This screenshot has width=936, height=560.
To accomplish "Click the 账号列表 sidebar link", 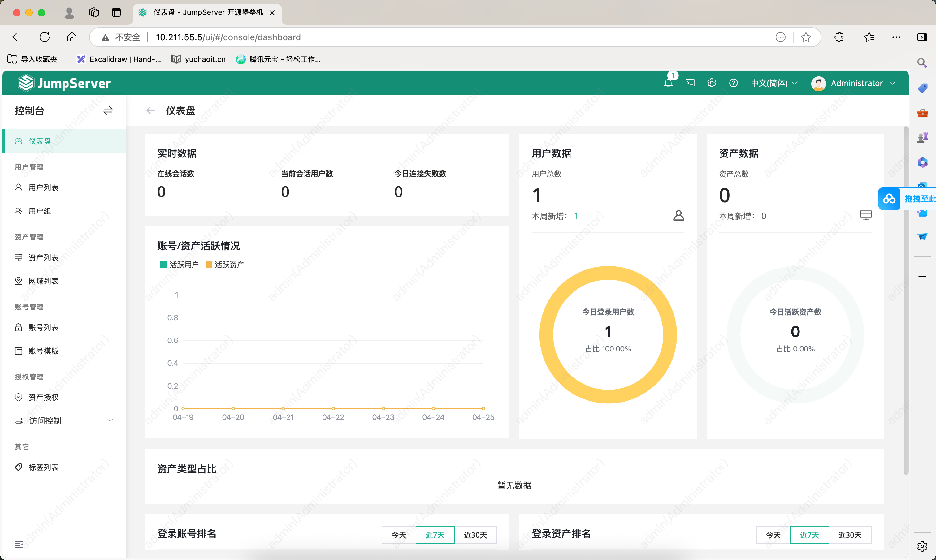I will coord(43,327).
